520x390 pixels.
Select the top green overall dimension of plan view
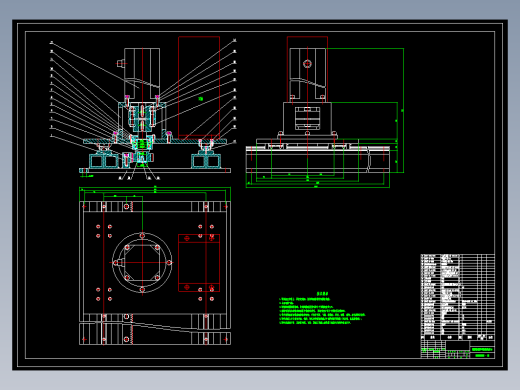pos(155,188)
